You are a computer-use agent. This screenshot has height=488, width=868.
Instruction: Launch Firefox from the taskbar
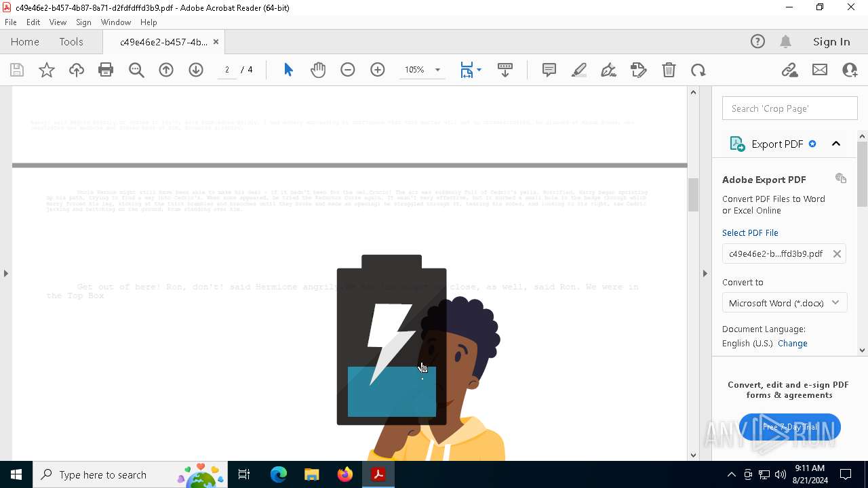(x=345, y=474)
